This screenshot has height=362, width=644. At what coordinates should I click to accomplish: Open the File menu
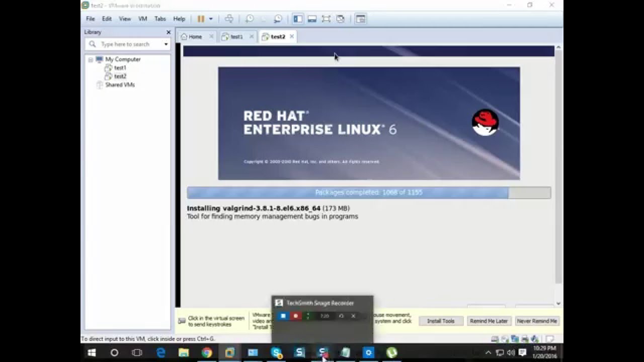click(91, 19)
